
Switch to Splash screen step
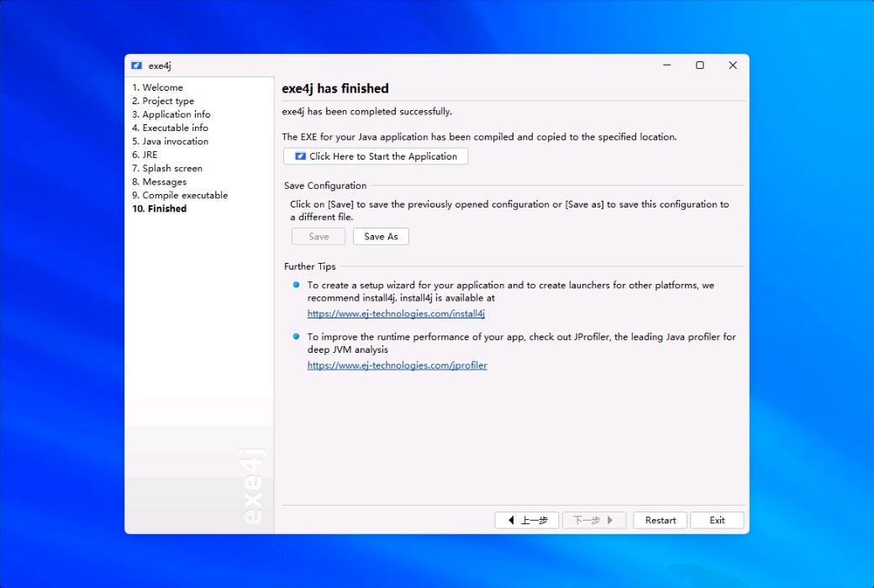point(167,168)
